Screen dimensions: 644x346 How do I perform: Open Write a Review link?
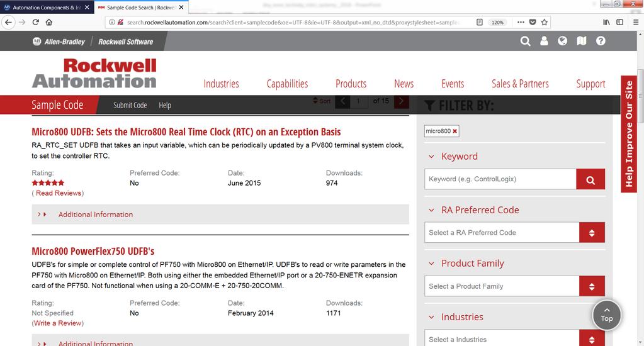click(x=57, y=323)
